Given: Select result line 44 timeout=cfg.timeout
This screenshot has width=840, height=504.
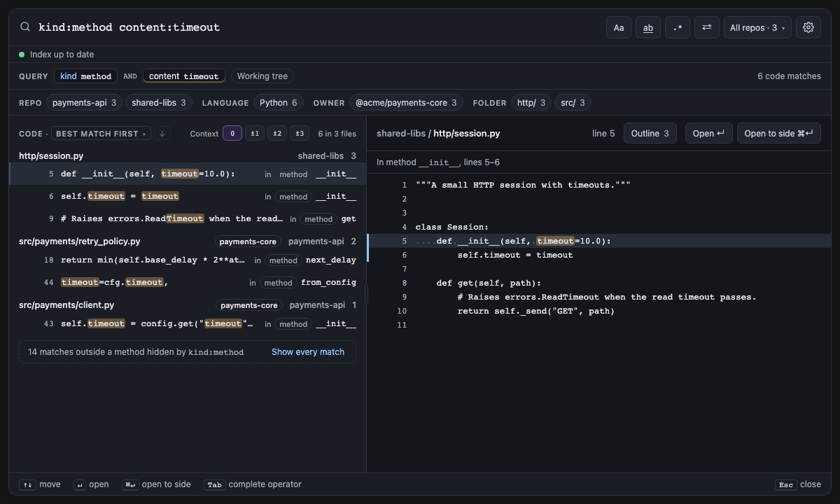Looking at the screenshot, I should 188,283.
